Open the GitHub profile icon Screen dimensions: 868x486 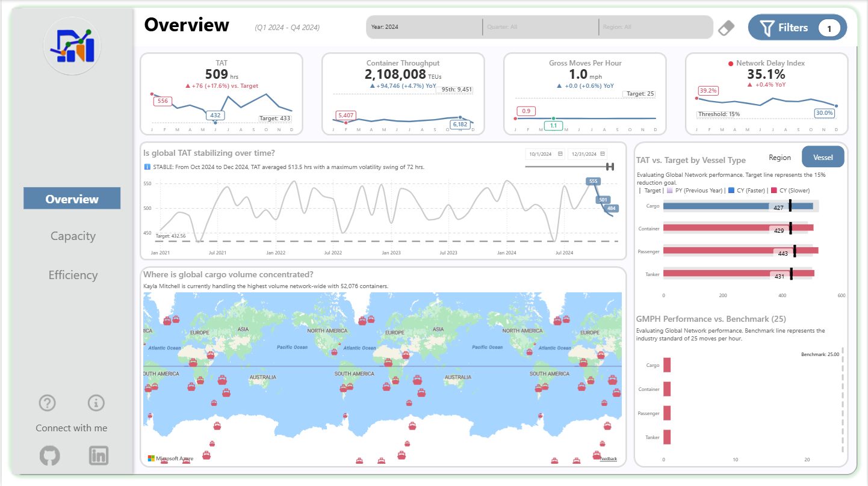[x=50, y=455]
